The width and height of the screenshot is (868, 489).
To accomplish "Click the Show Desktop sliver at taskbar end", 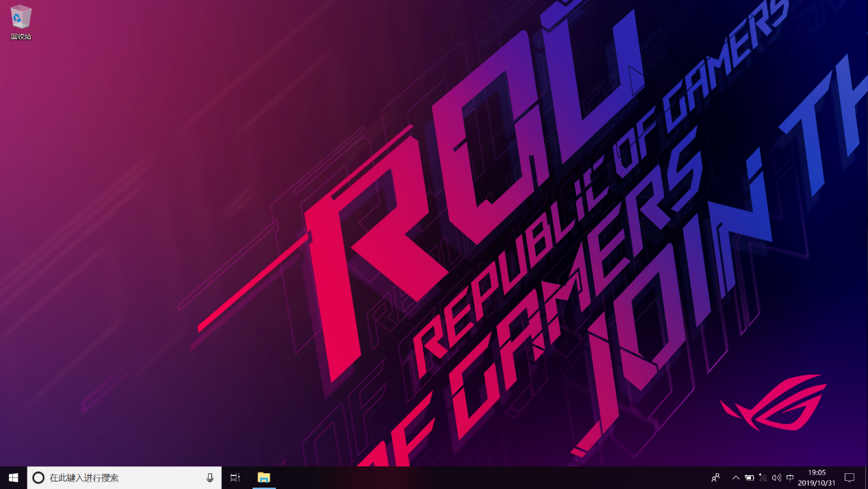I will pos(866,477).
